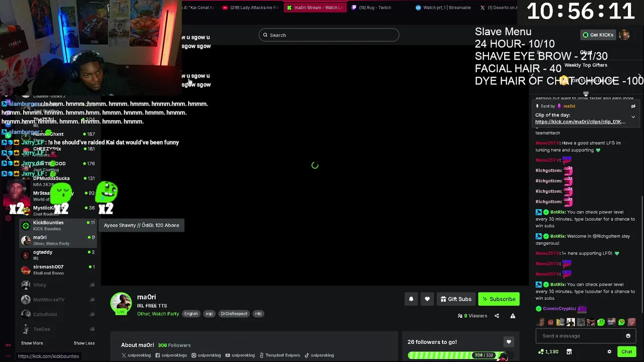Open the user avatar menu top right
This screenshot has width=644, height=362.
coord(624,35)
